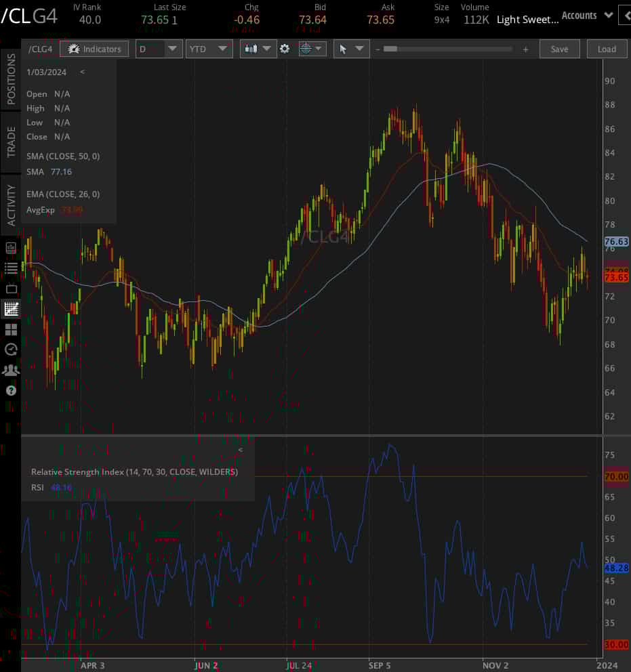Image resolution: width=631 pixels, height=672 pixels.
Task: Open the widgets grid icon in sidebar
Action: (10, 329)
